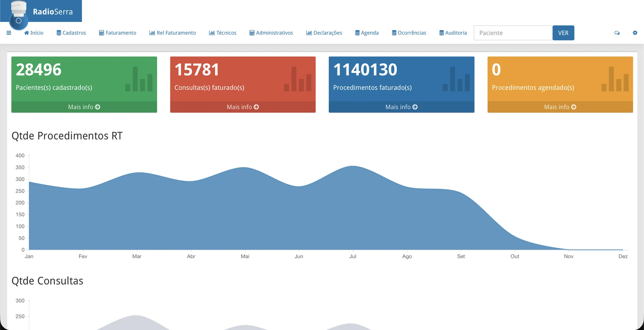Open Mais info for Procedimentos agendados
Image resolution: width=644 pixels, height=330 pixels.
tap(560, 107)
